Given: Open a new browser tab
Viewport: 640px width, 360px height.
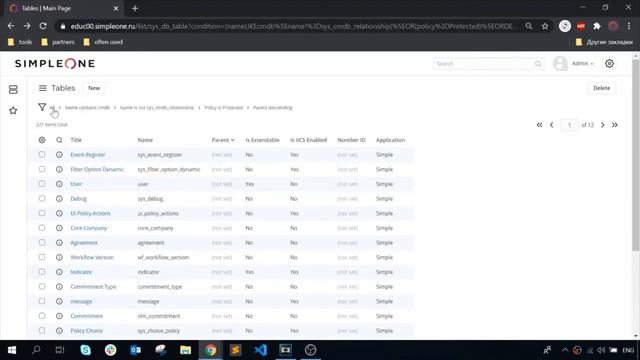Looking at the screenshot, I should coord(135,8).
